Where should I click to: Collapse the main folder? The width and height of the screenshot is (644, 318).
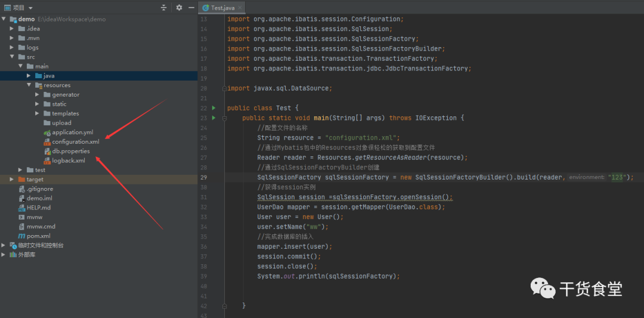[x=20, y=66]
